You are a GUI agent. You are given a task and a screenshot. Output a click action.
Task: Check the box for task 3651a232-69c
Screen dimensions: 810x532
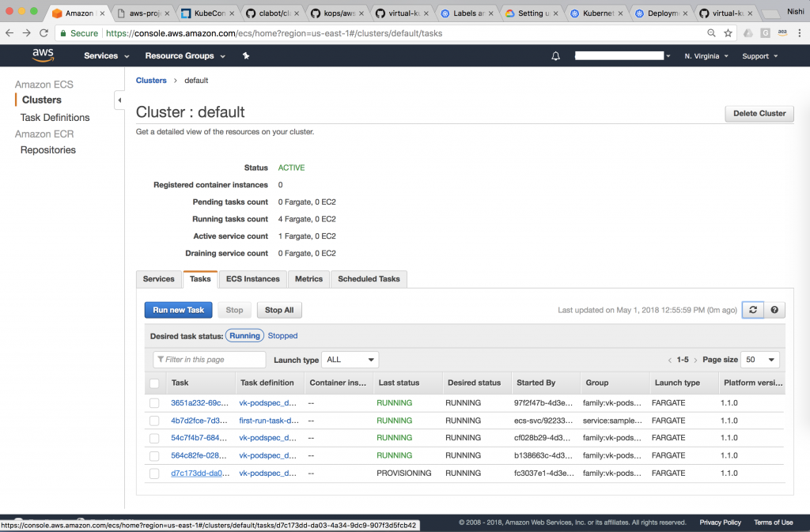click(154, 403)
